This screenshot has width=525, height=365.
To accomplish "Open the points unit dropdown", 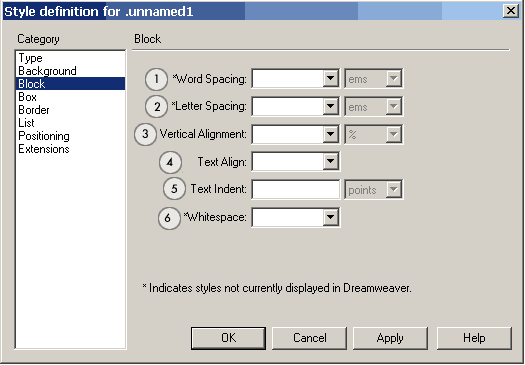I will [374, 190].
